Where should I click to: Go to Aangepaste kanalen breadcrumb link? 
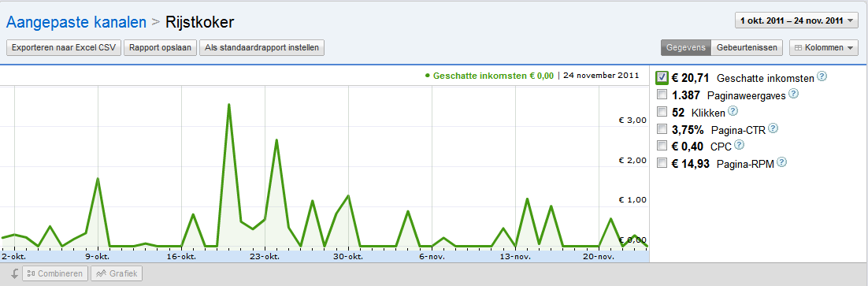(76, 22)
